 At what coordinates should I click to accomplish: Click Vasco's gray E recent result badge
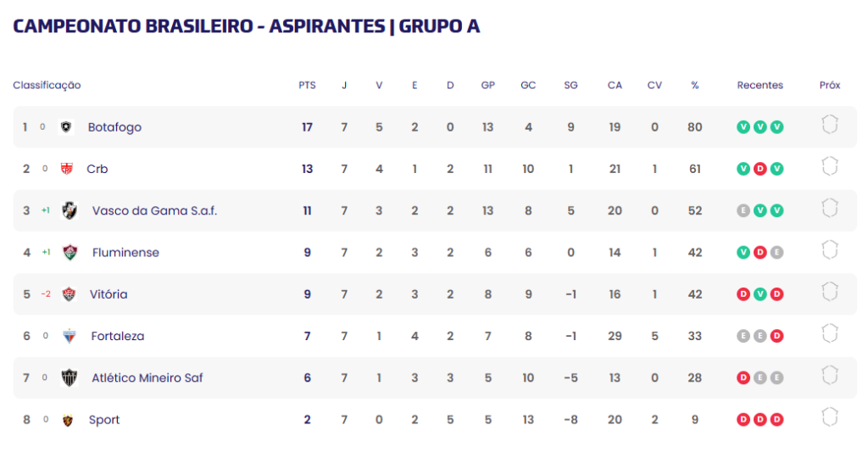tap(743, 210)
